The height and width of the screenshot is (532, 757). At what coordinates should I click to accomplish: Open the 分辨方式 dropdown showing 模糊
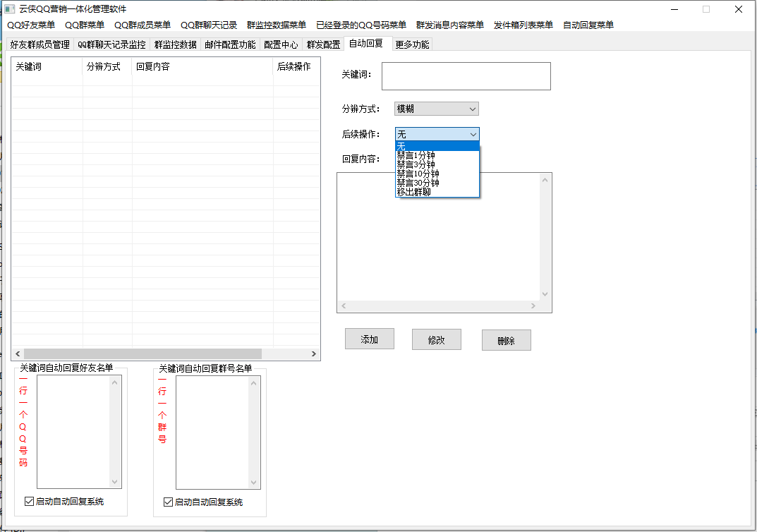click(437, 109)
